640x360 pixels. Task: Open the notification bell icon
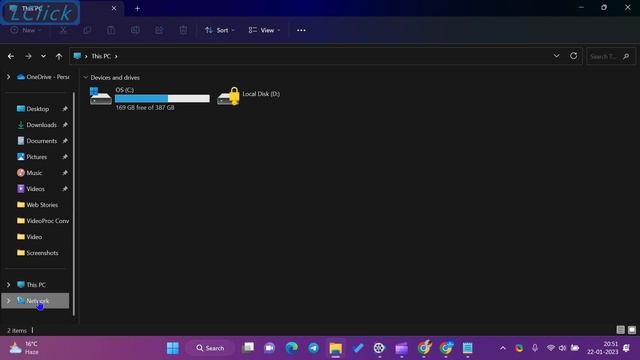[x=627, y=348]
